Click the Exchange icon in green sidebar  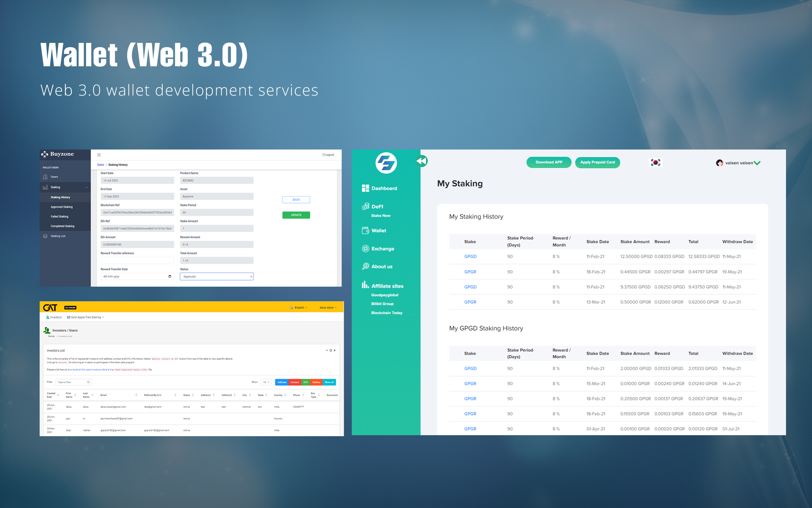click(365, 249)
